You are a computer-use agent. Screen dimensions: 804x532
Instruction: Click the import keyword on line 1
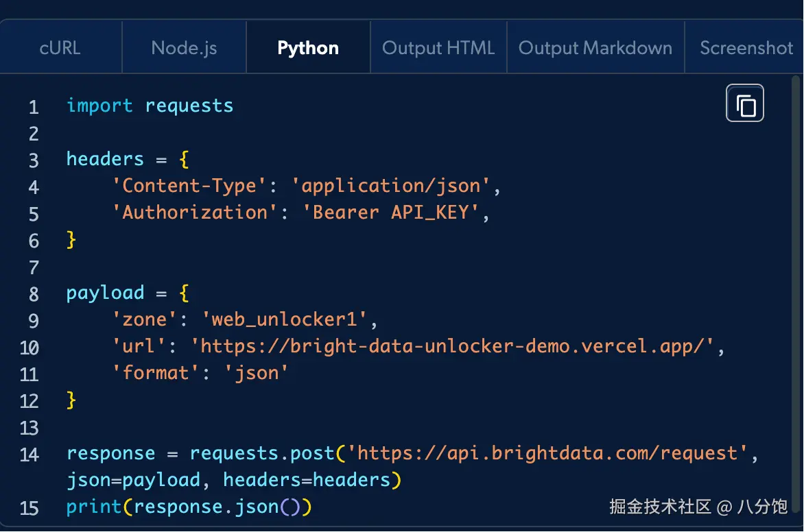[x=99, y=106]
